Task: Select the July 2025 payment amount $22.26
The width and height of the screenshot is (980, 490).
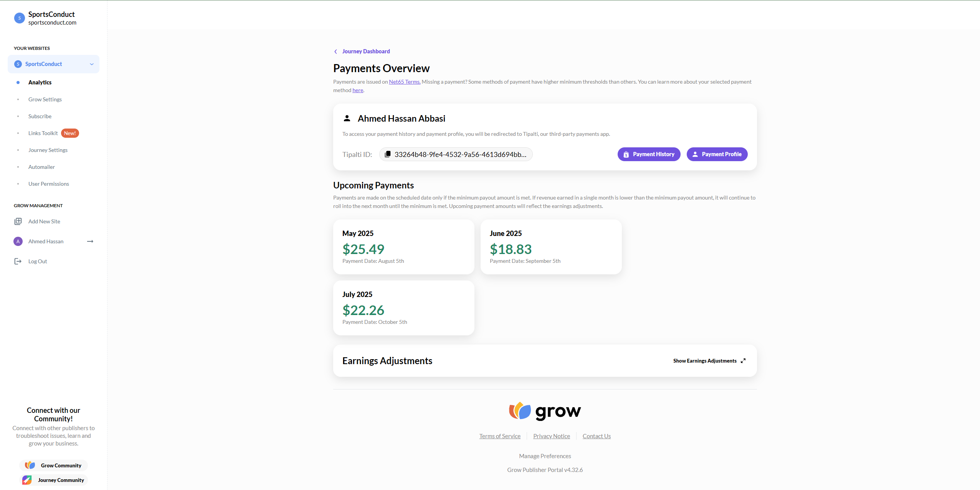Action: 363,310
